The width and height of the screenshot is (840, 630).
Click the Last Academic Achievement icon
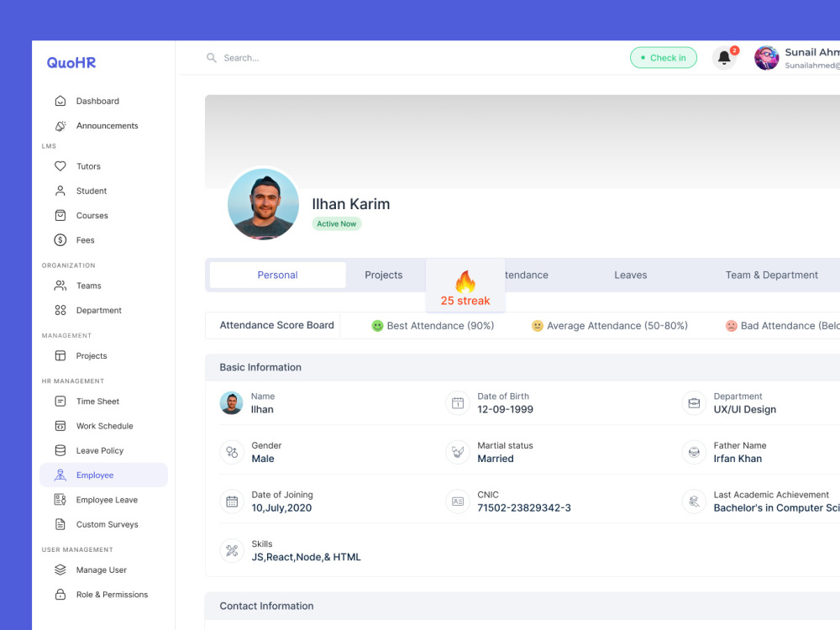pyautogui.click(x=694, y=502)
